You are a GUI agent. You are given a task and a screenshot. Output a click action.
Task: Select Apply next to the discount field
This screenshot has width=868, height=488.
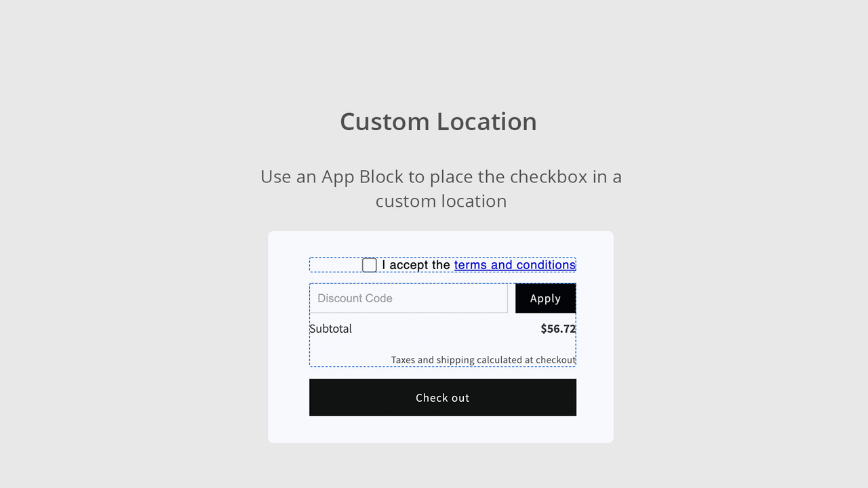(545, 298)
